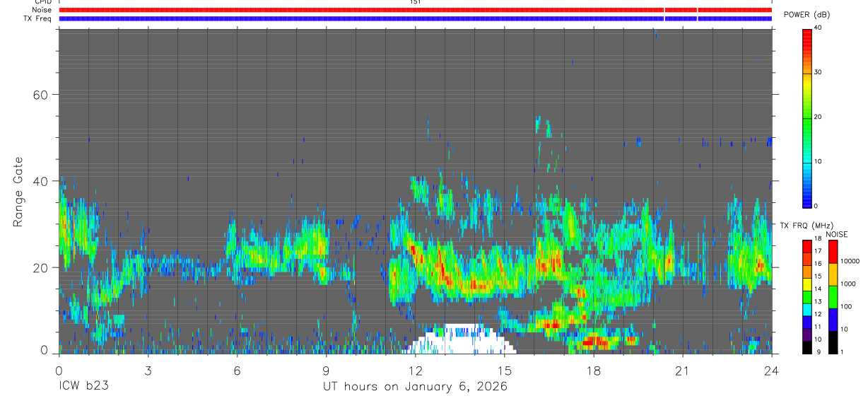Click the "15" tick on the UT hours axis
This screenshot has width=868, height=401.
505,370
